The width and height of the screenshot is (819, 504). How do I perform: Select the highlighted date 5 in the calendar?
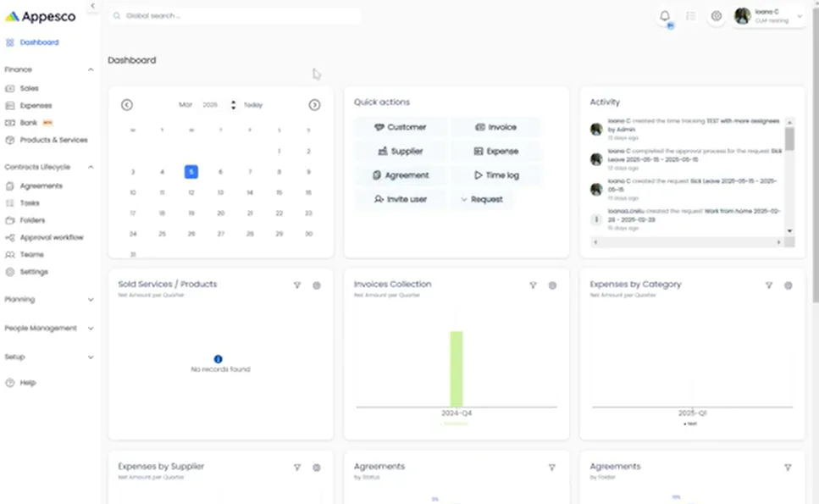pyautogui.click(x=191, y=171)
